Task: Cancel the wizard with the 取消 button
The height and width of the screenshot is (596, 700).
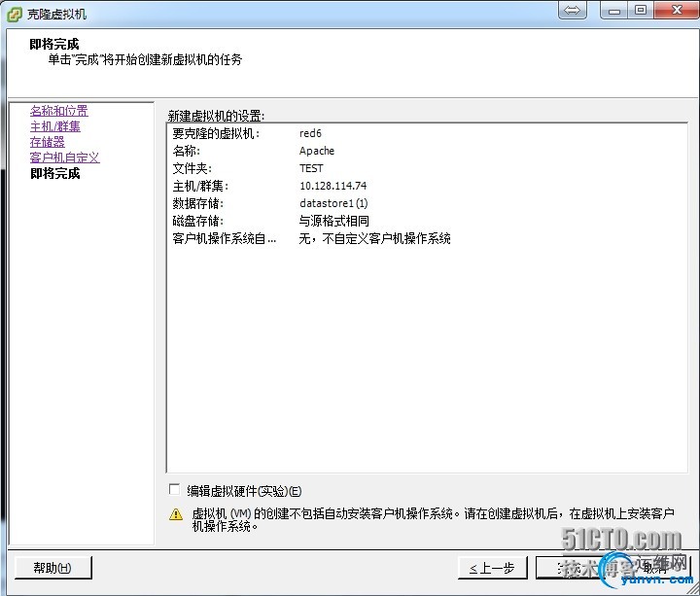Action: click(x=655, y=568)
